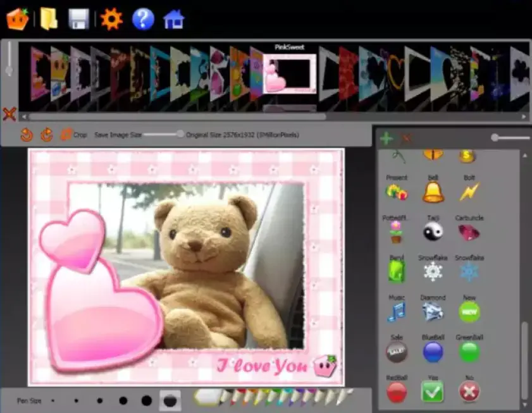Click the blue help question mark
Screen dimensions: 532x413
(x=143, y=19)
